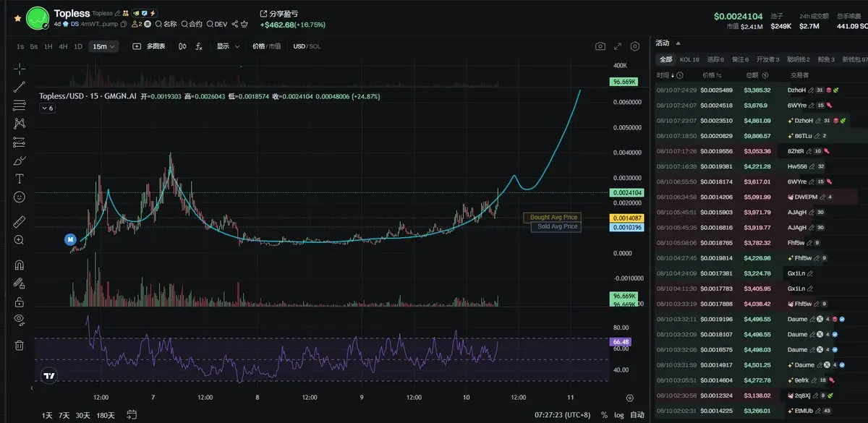The image size is (868, 423).
Task: Expand the indicator legend showing 6
Action: (47, 108)
